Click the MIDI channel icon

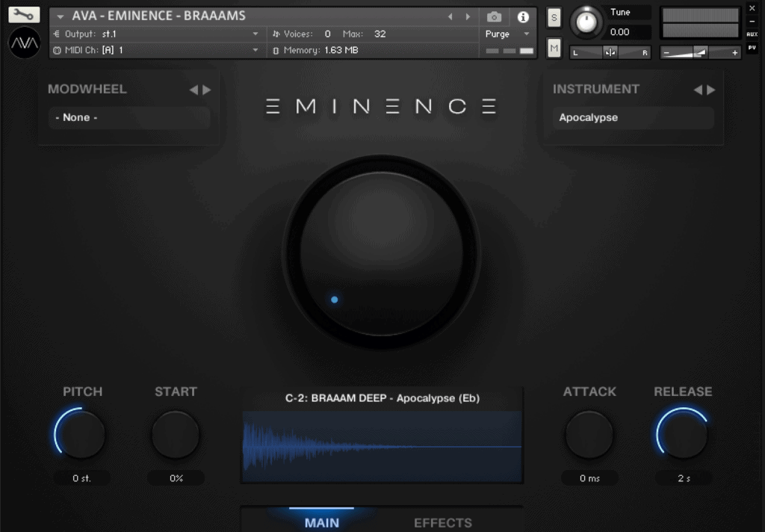[57, 50]
